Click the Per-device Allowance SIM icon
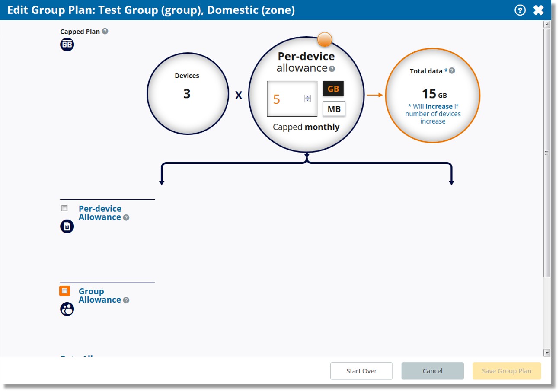Viewport: 559px width, 392px height. [67, 226]
